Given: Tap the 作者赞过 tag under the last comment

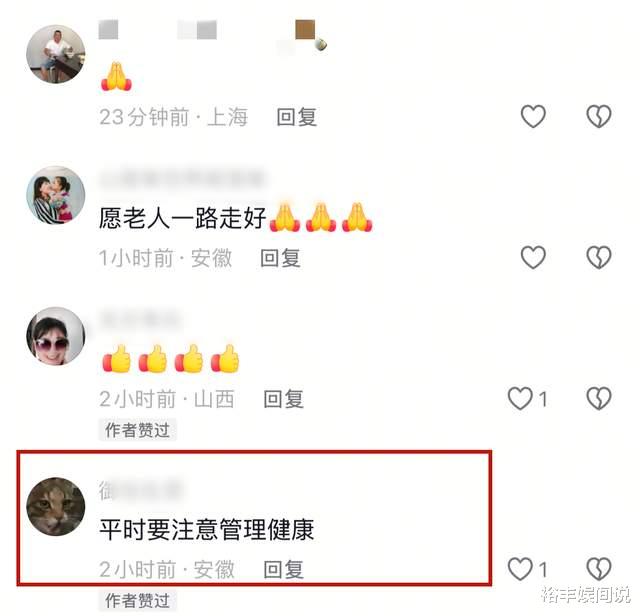Looking at the screenshot, I should (x=137, y=600).
